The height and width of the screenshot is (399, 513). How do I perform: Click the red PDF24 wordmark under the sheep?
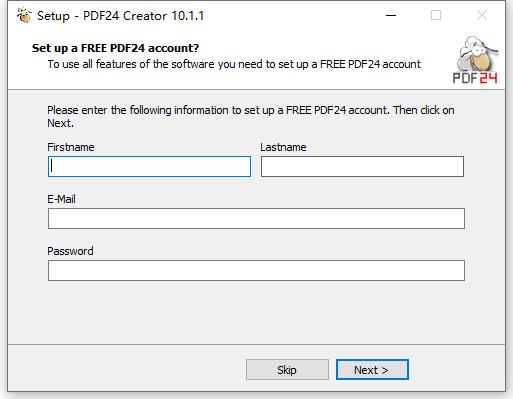[x=475, y=78]
